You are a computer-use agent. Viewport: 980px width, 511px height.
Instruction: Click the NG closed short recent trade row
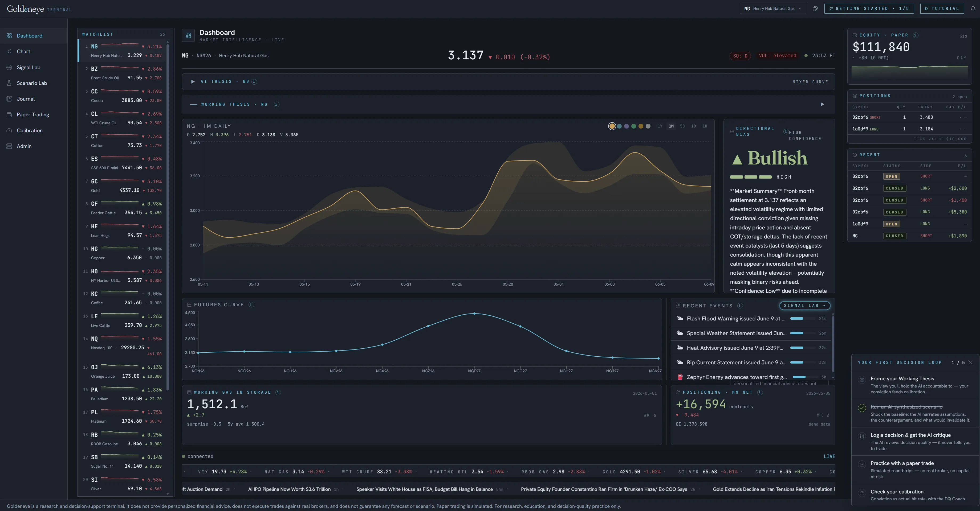pos(909,236)
